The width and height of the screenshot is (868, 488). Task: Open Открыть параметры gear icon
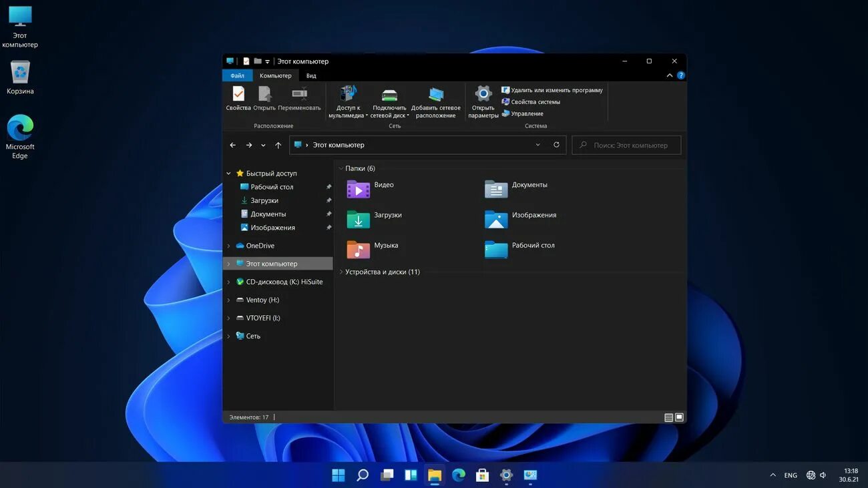(483, 93)
